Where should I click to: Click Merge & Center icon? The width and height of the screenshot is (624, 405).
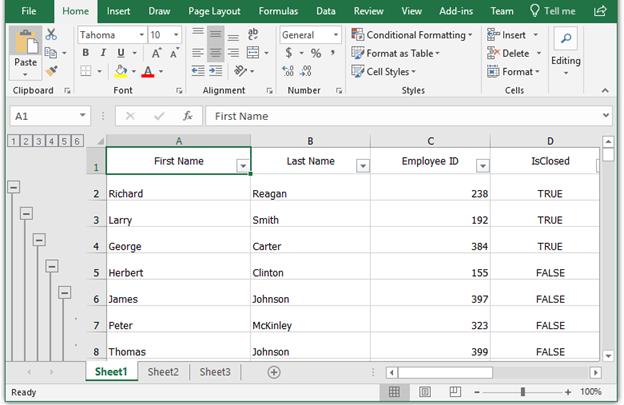[x=253, y=53]
